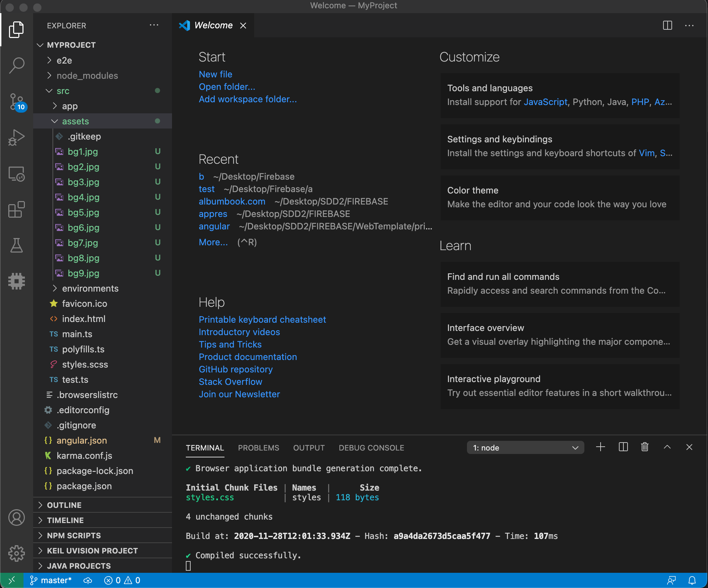The height and width of the screenshot is (588, 708).
Task: Switch to the DEBUG CONSOLE tab
Action: [371, 448]
